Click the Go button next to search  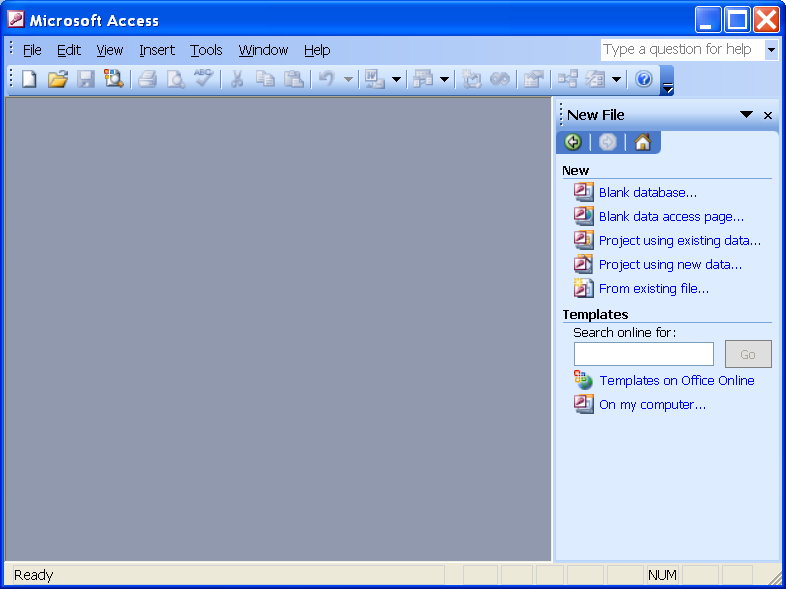[x=748, y=354]
